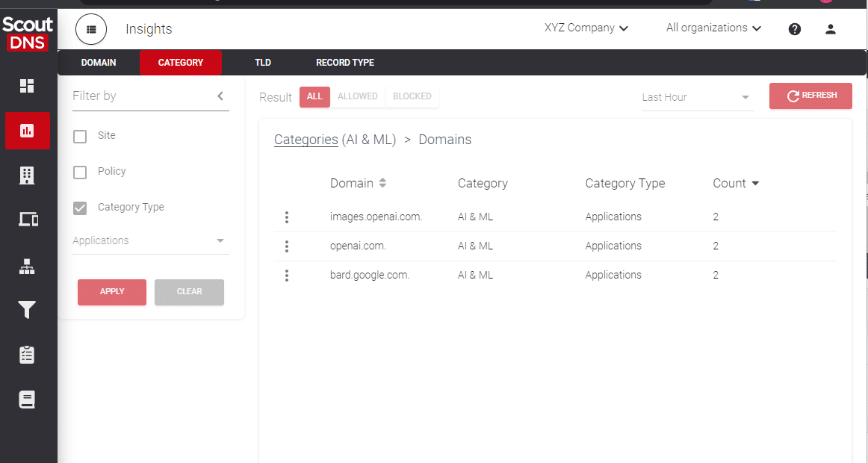Click the openai.com. domain cell
The image size is (868, 463).
pos(358,246)
